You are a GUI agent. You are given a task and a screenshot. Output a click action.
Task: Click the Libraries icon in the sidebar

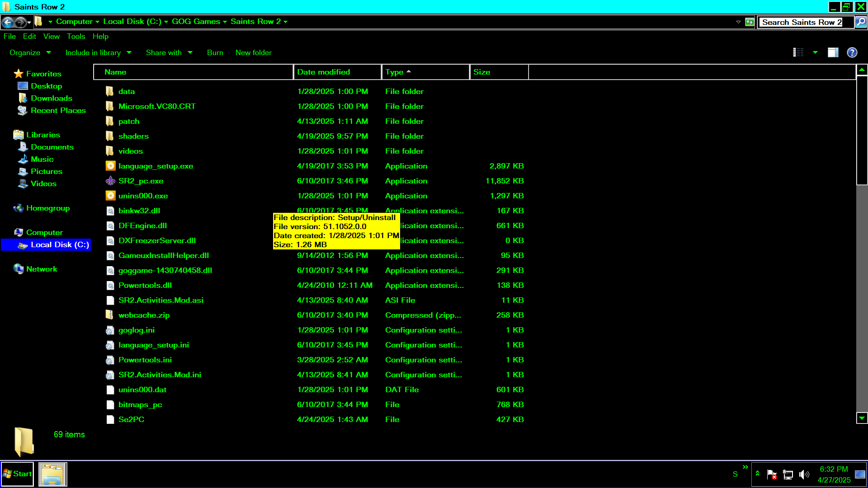19,135
